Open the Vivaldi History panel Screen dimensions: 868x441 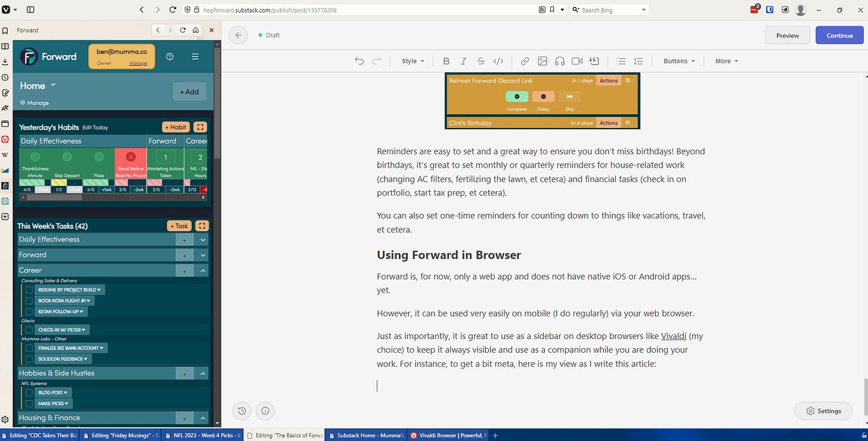tap(5, 77)
